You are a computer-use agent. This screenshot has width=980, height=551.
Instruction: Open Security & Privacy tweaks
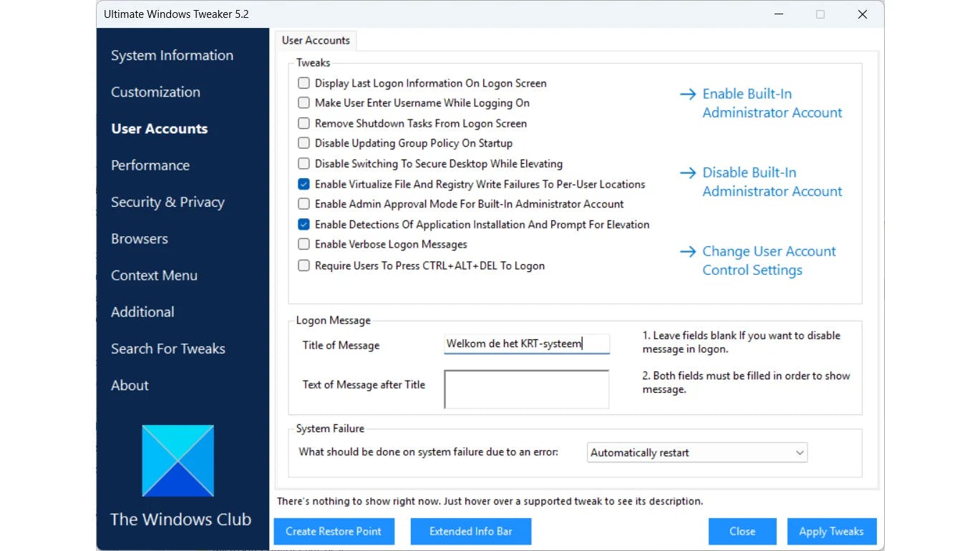pyautogui.click(x=168, y=203)
